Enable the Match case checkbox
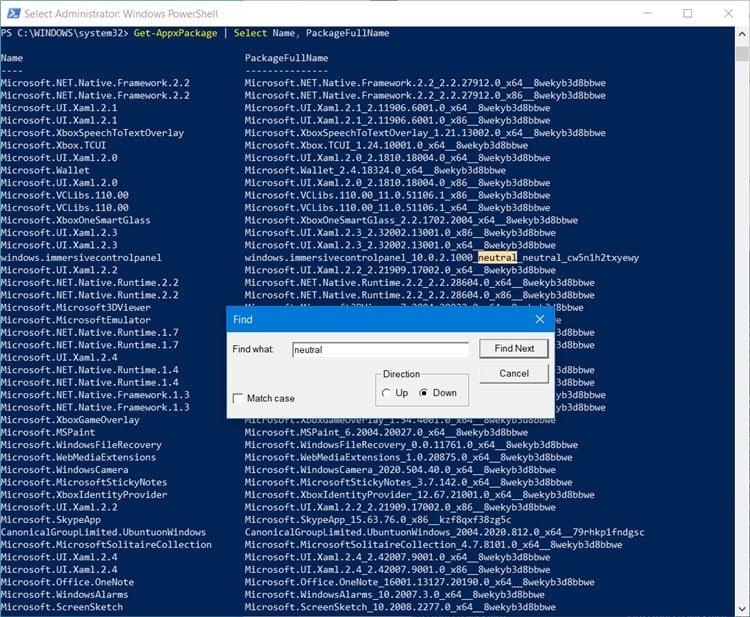The height and width of the screenshot is (617, 750). [238, 398]
